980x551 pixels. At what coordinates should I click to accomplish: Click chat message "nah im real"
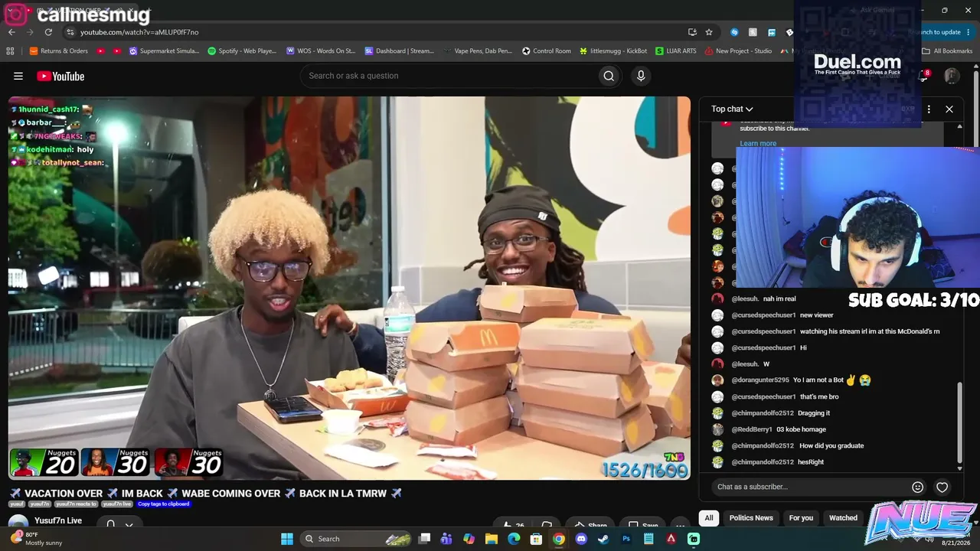779,298
